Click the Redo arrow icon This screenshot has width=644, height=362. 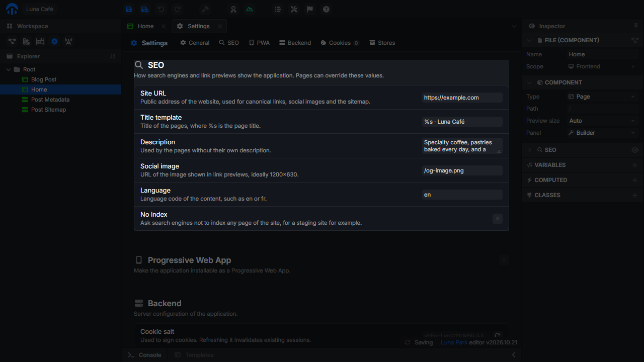(x=177, y=9)
